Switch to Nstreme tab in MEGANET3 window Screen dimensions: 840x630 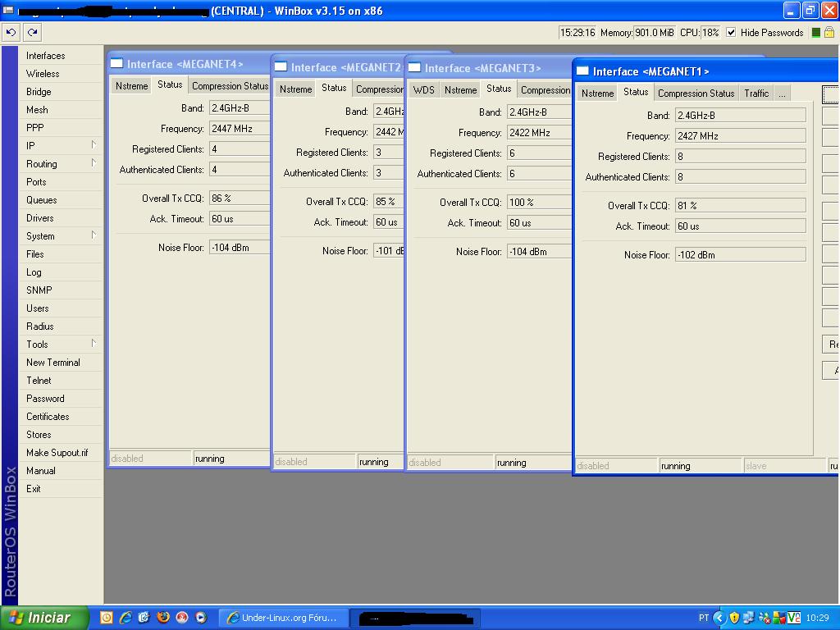pyautogui.click(x=461, y=90)
